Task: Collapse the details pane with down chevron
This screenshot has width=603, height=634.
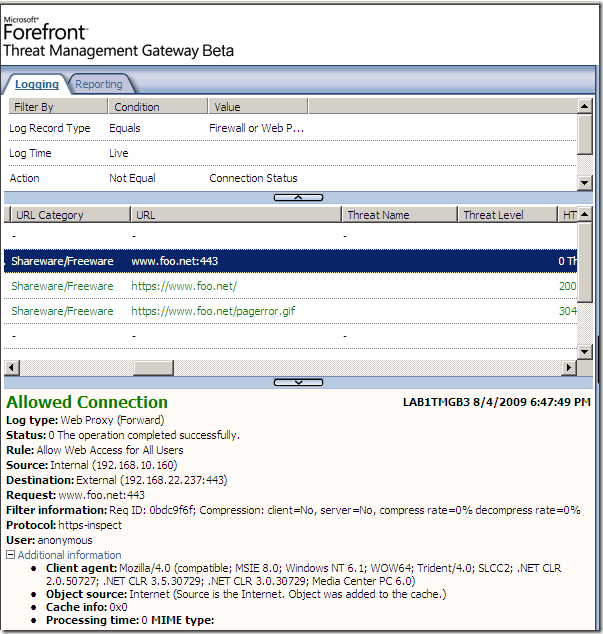Action: (298, 383)
